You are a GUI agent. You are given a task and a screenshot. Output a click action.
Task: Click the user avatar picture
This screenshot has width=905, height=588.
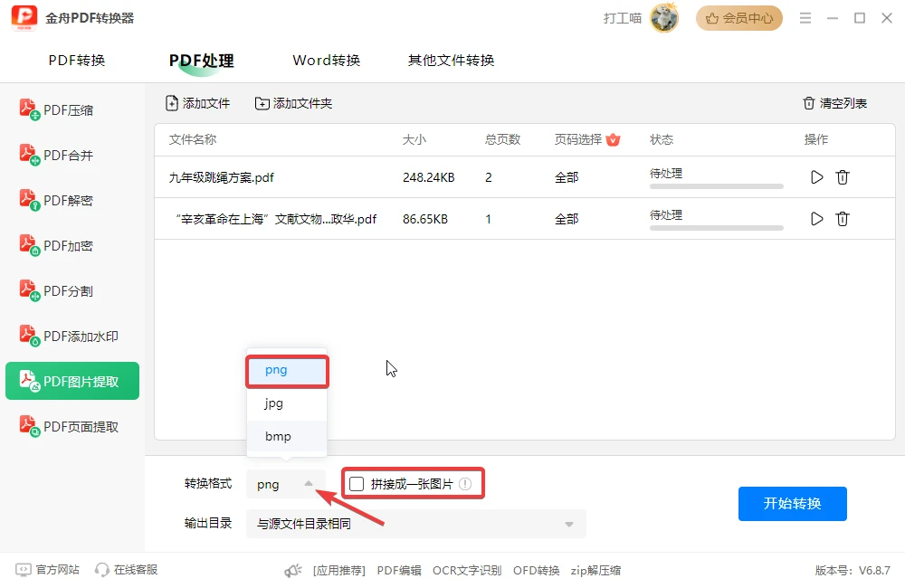pyautogui.click(x=664, y=18)
